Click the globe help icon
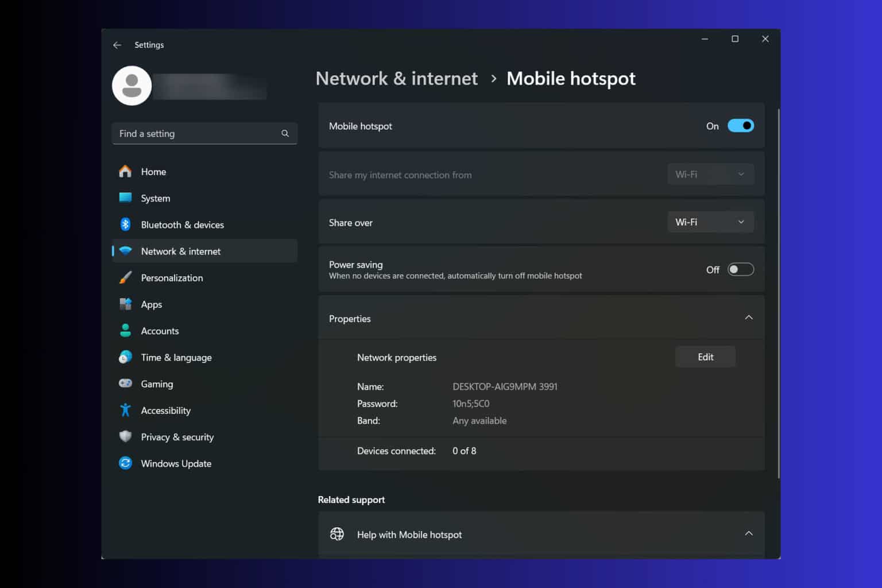 coord(337,534)
